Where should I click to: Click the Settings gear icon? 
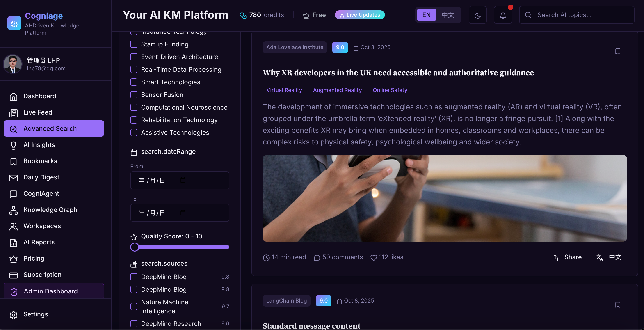point(14,314)
